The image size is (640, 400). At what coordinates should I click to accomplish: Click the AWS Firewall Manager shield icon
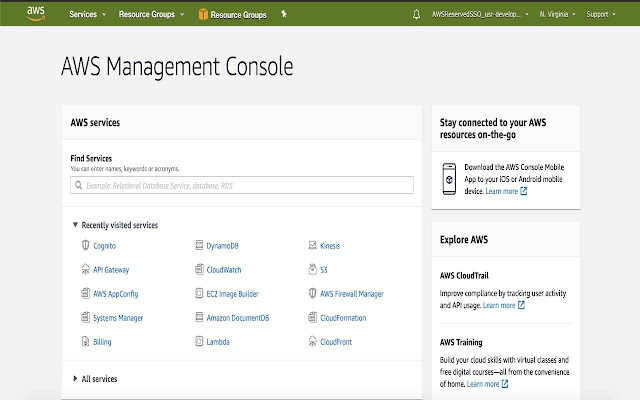[x=312, y=293]
